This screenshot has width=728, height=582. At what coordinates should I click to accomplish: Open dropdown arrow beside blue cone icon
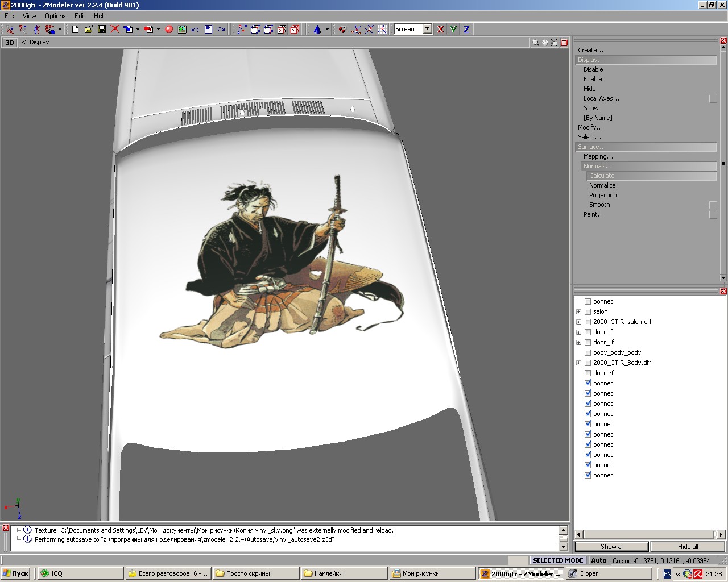(x=327, y=29)
